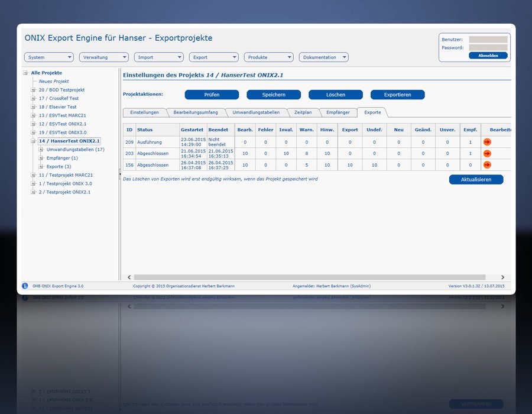Open the System dropdown menu
532x414 pixels.
(x=49, y=57)
